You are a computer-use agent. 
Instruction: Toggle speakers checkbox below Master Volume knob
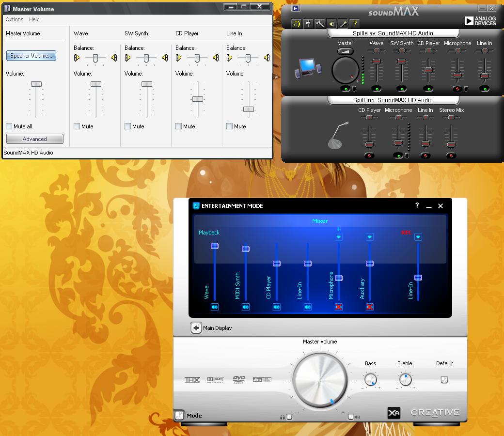351,417
